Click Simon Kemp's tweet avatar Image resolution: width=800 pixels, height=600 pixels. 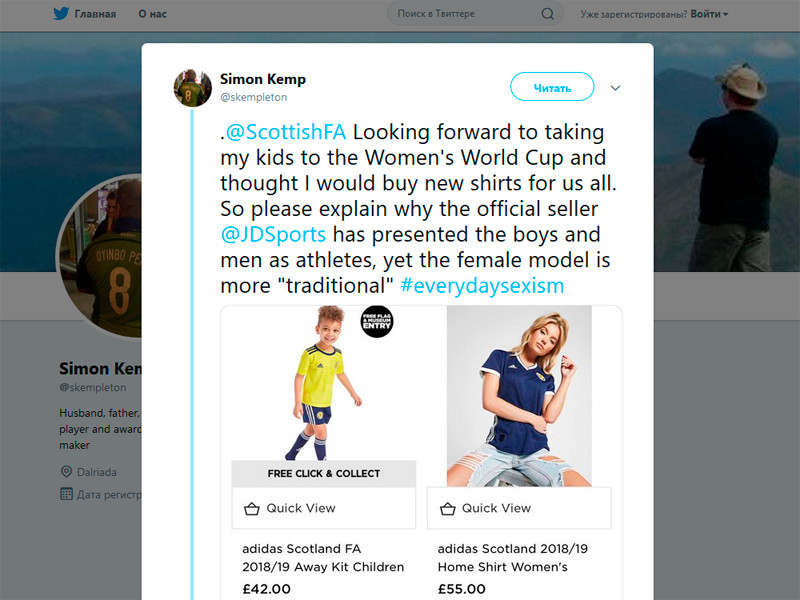pos(193,88)
